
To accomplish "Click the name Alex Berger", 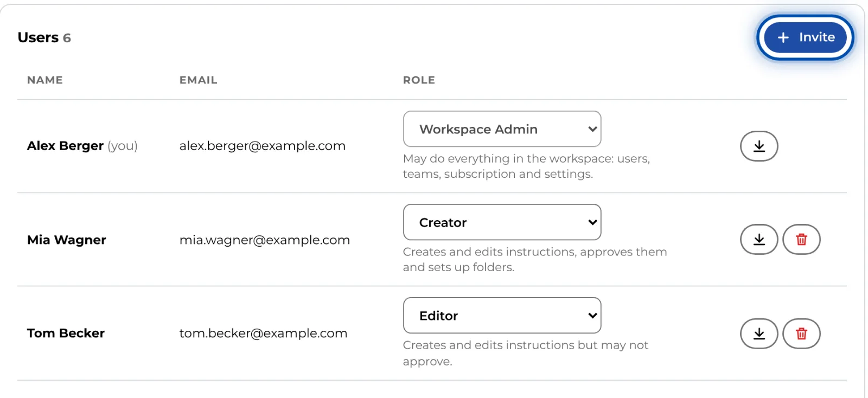I will pos(65,146).
